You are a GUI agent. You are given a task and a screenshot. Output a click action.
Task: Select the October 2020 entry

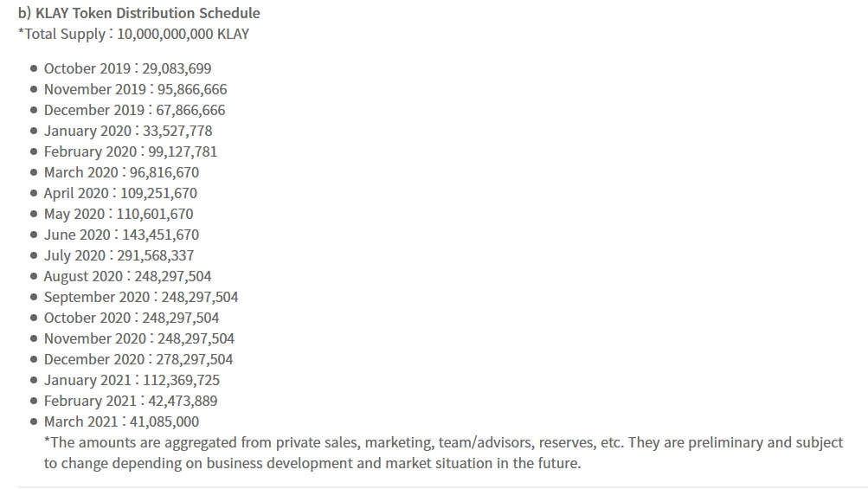point(132,318)
